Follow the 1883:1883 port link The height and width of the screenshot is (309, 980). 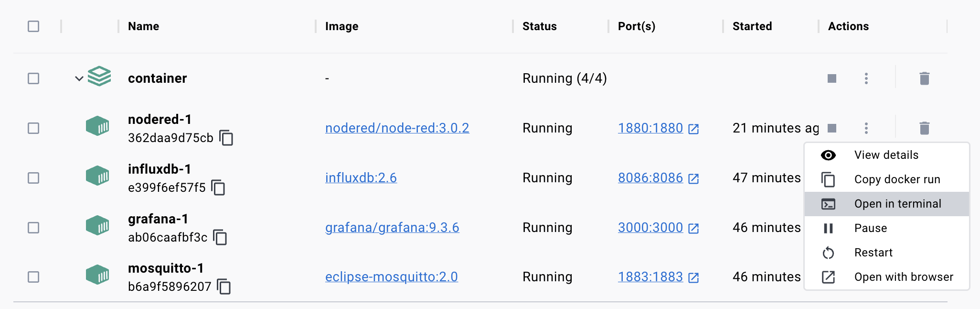click(x=650, y=277)
